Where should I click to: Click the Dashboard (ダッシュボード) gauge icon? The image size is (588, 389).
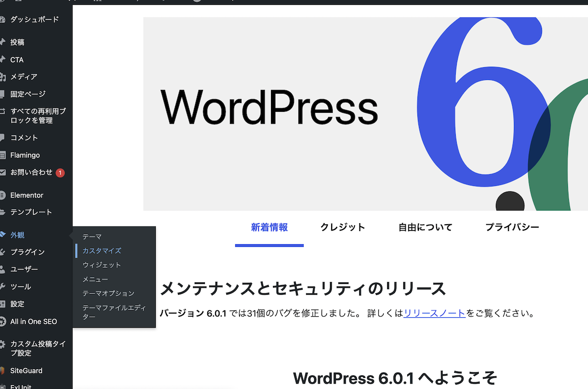click(x=2, y=20)
